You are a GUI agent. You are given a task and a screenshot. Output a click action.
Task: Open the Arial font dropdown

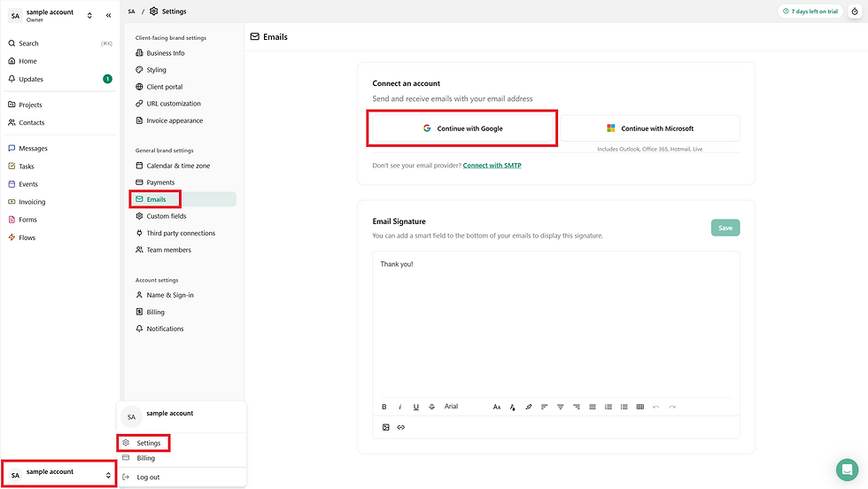[452, 407]
